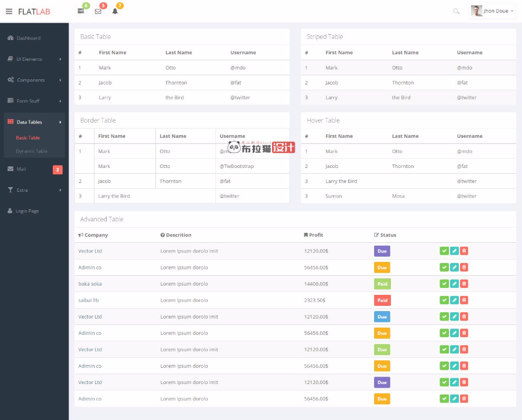
Task: Click the red Mail badge showing 2
Action: (57, 170)
